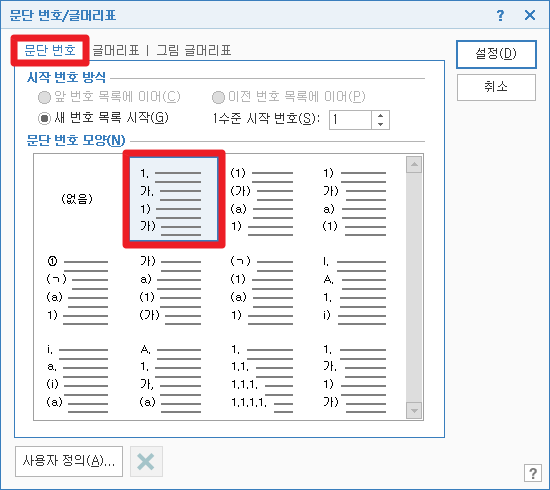Image resolution: width=550 pixels, height=490 pixels.
Task: Open 사용자 정의(A)... dialog
Action: 69,461
